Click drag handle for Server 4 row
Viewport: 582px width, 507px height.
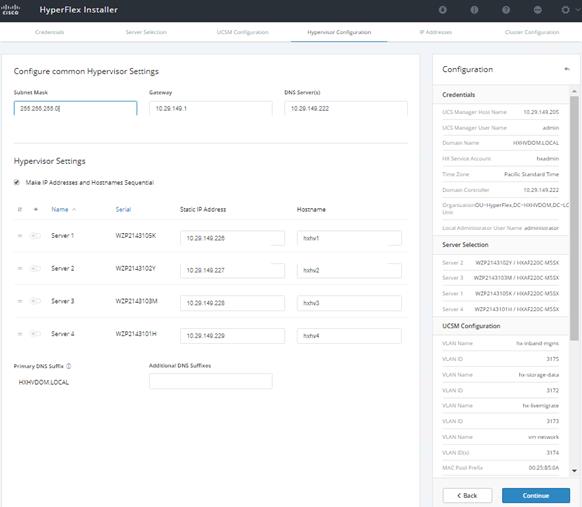[x=20, y=334]
